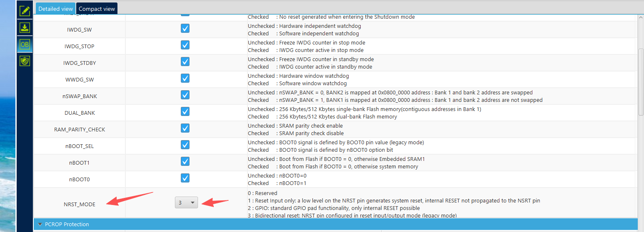Toggle the DUAL_BANK checkbox
Viewport: 644px width, 232px height.
[185, 111]
